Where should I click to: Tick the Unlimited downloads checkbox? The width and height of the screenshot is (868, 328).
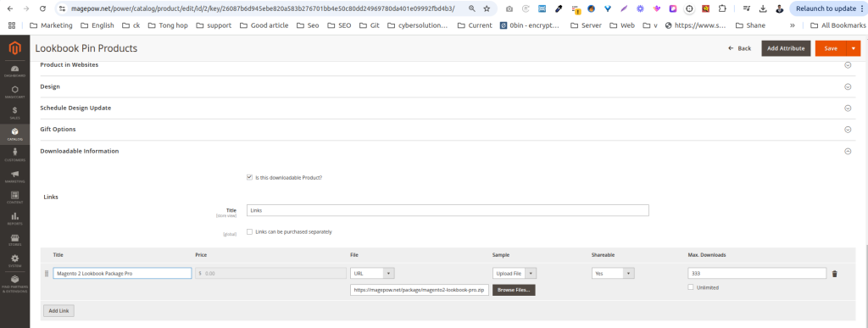coord(690,287)
